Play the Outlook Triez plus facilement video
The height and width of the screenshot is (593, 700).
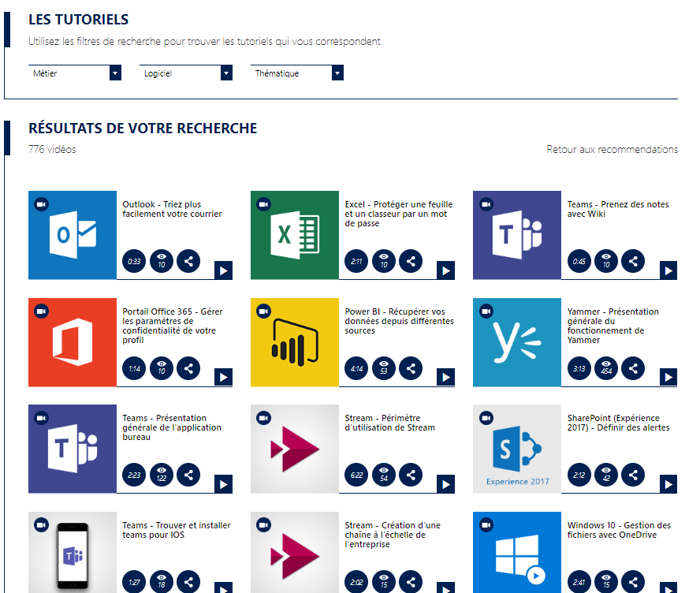pyautogui.click(x=223, y=270)
